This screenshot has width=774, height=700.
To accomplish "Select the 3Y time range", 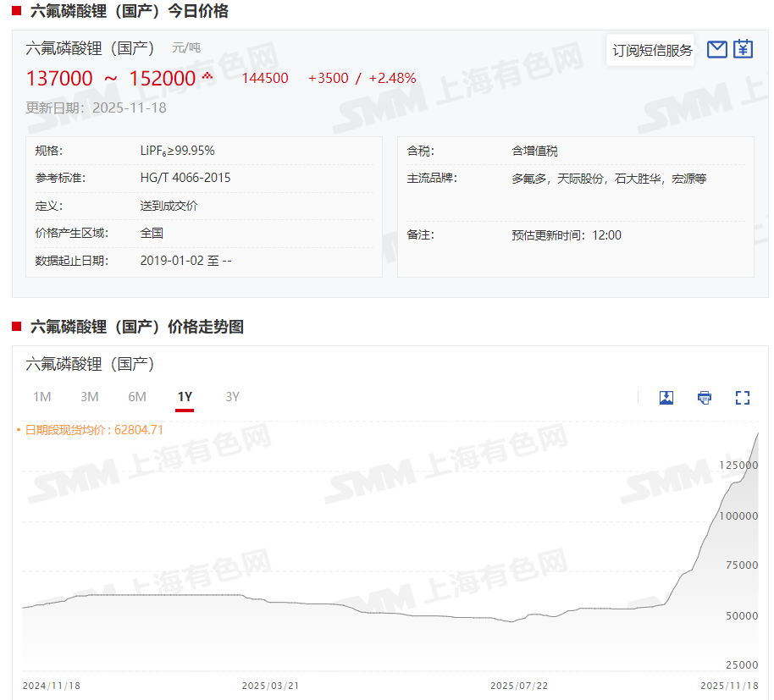I will tap(232, 396).
